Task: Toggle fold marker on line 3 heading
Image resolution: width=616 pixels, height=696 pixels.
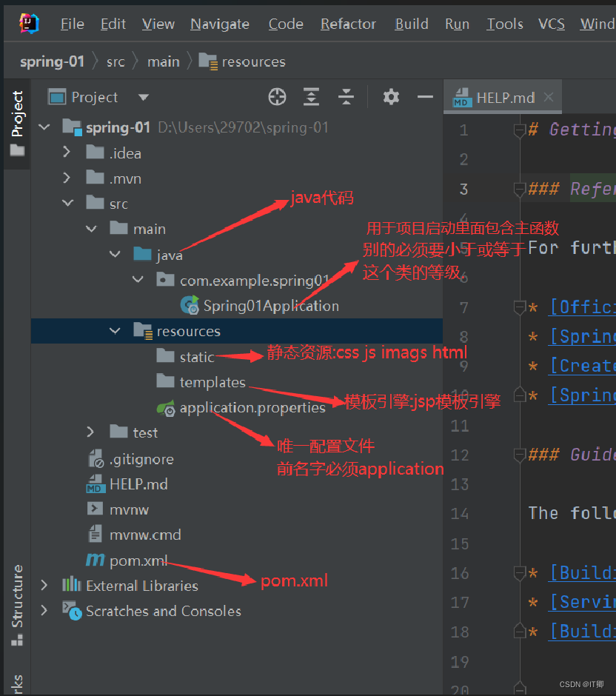Action: point(519,190)
